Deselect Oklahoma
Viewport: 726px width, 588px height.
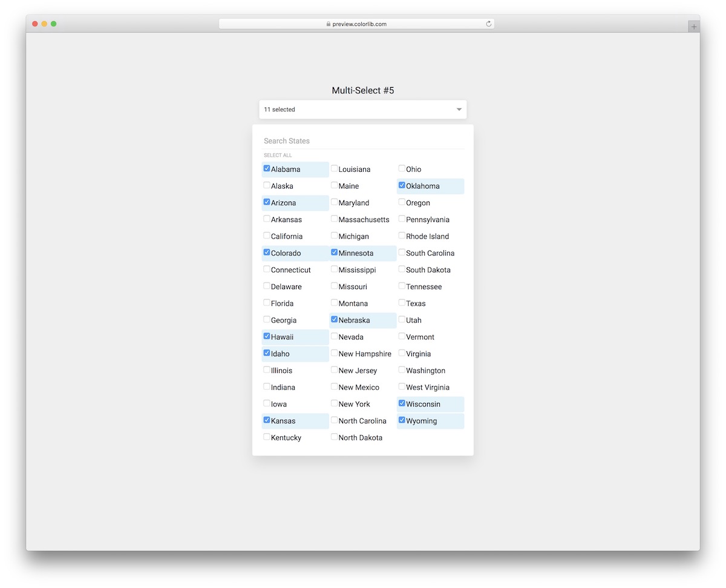402,185
